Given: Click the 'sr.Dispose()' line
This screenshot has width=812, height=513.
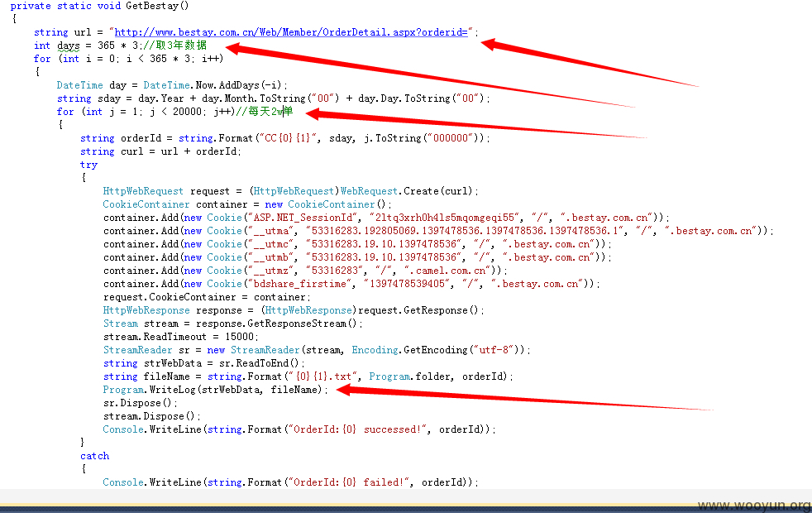Looking at the screenshot, I should tap(141, 403).
